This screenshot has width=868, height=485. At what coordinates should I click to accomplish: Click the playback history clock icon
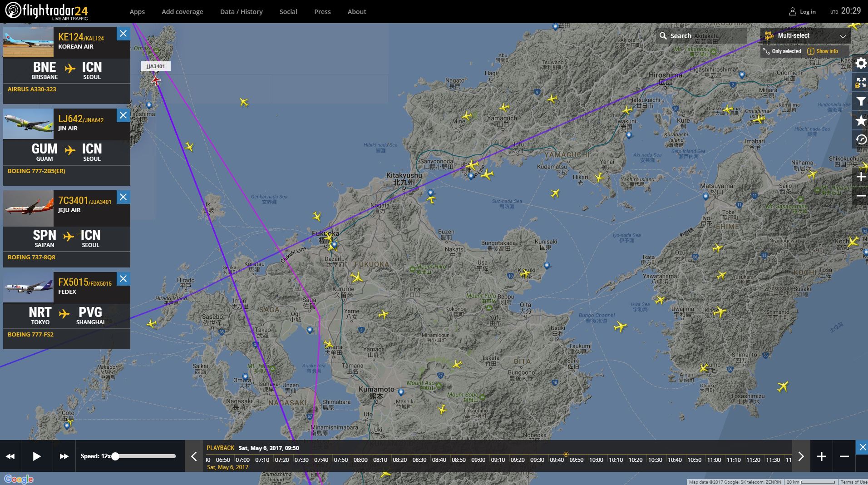(x=861, y=139)
